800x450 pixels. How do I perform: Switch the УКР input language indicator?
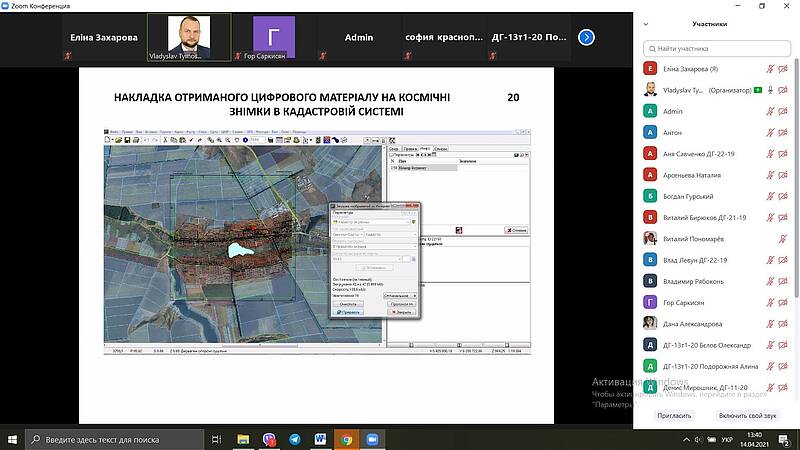coord(727,439)
